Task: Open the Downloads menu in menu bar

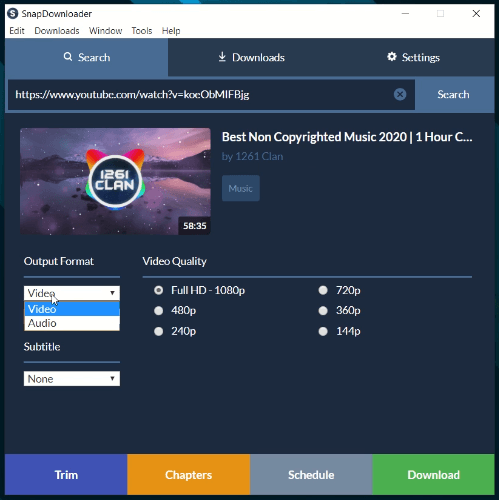Action: pyautogui.click(x=57, y=31)
